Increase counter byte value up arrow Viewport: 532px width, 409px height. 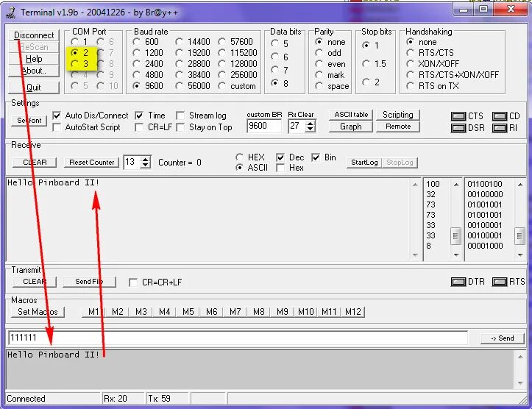145,159
